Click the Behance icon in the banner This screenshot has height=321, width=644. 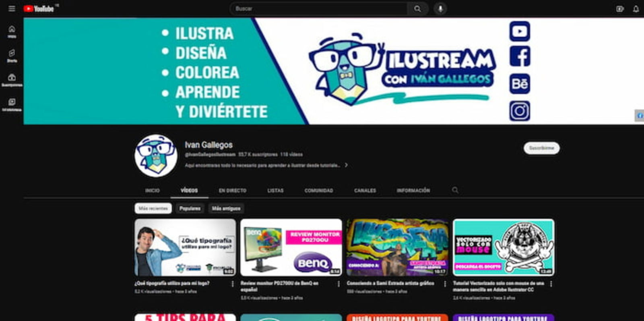coord(520,84)
